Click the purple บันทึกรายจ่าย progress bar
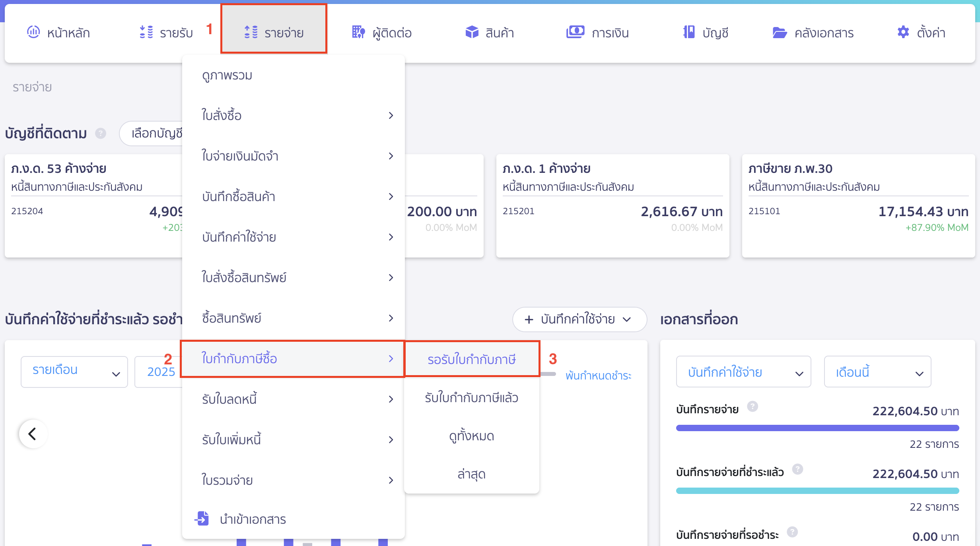The image size is (980, 546). click(818, 428)
